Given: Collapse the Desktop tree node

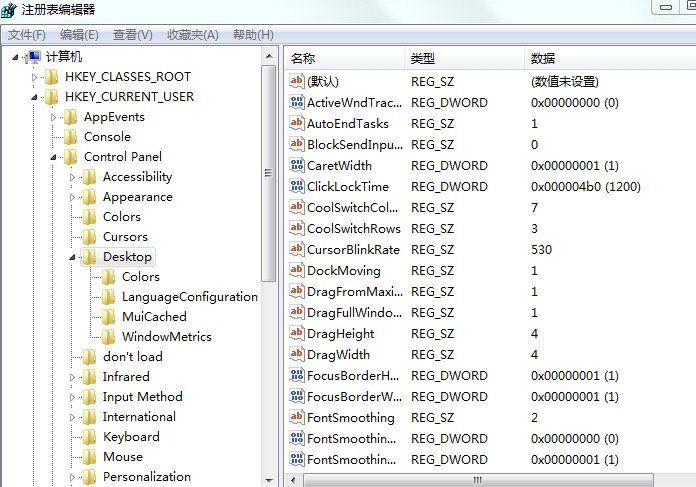Looking at the screenshot, I should pos(73,257).
